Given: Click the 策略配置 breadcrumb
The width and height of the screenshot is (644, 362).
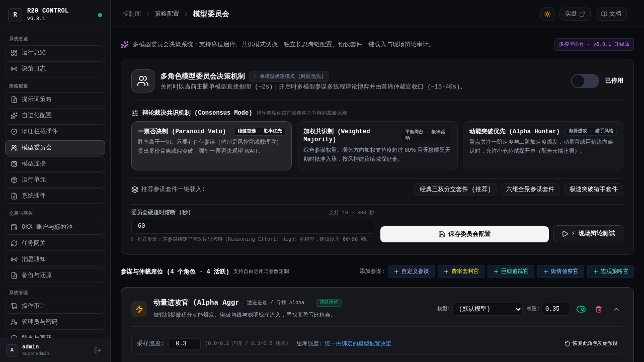Looking at the screenshot, I should (167, 14).
